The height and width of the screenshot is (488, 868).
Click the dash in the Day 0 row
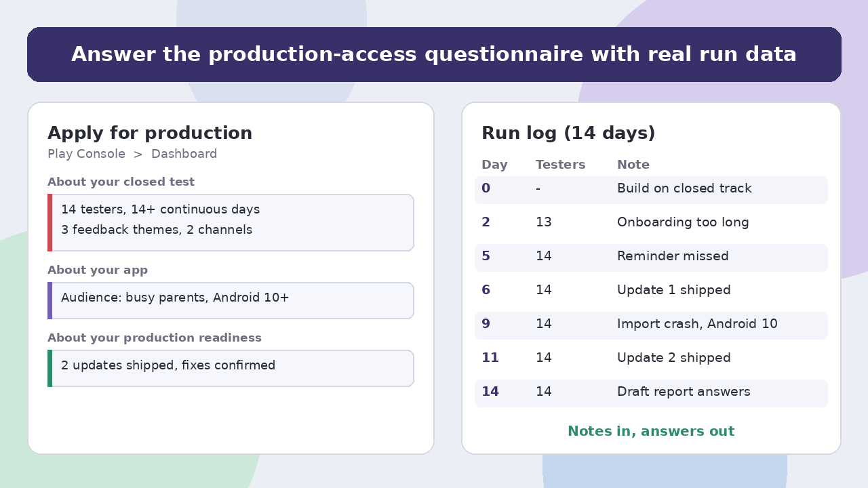coord(538,188)
